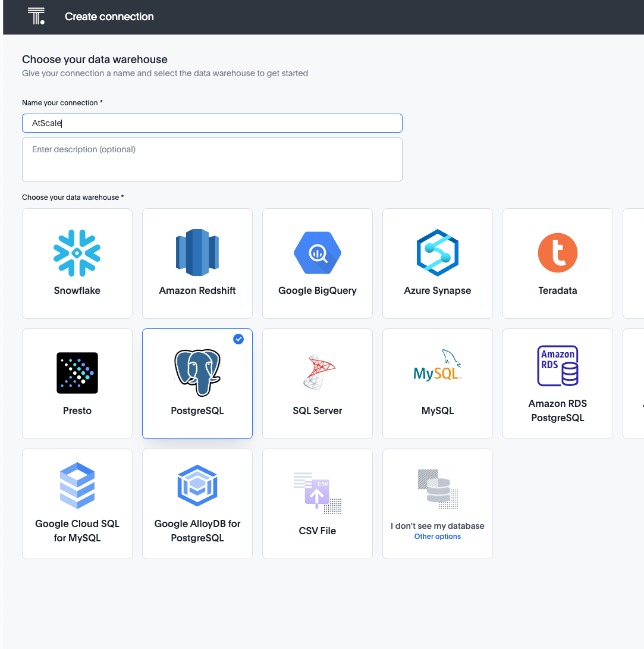This screenshot has height=649, width=644.
Task: Click the Amazon RDS PostgreSQL label
Action: click(x=558, y=410)
